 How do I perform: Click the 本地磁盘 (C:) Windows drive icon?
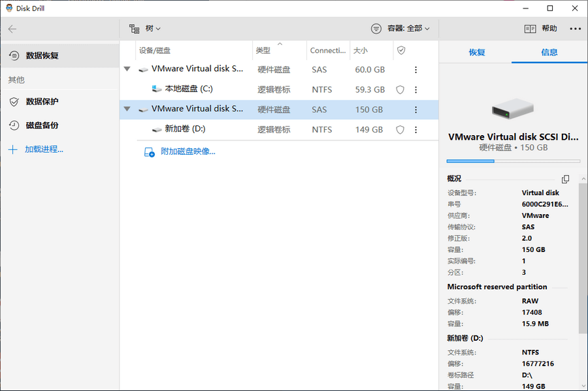coord(156,89)
